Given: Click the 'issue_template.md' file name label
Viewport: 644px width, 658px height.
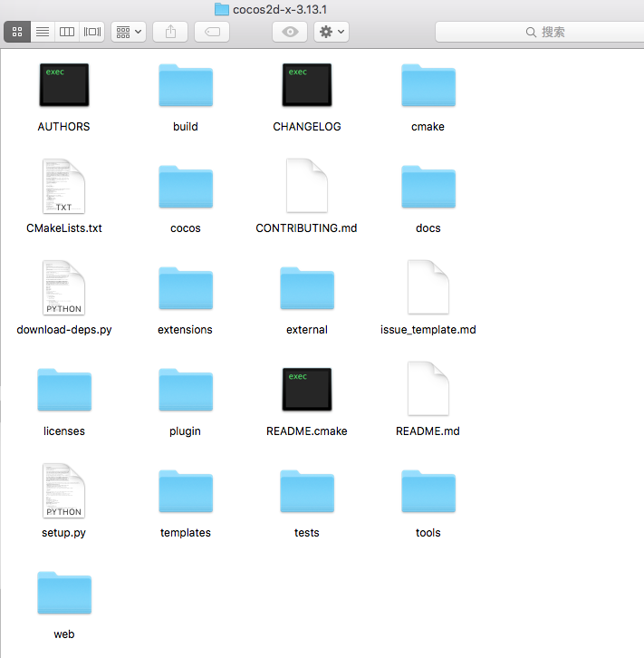Looking at the screenshot, I should click(x=428, y=330).
